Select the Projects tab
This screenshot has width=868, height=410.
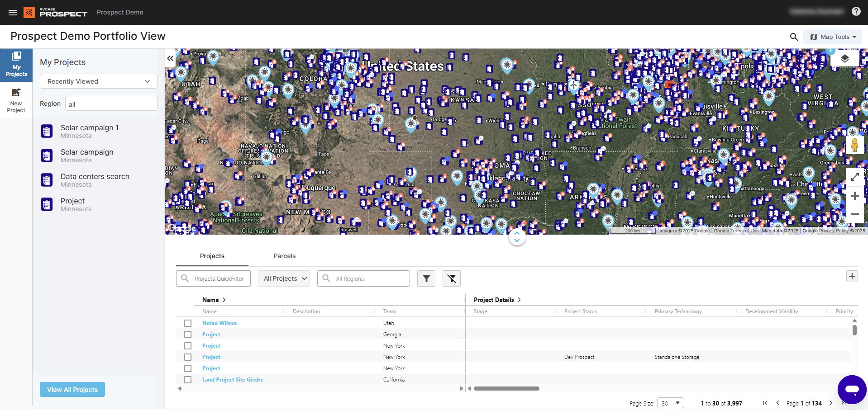pos(212,256)
